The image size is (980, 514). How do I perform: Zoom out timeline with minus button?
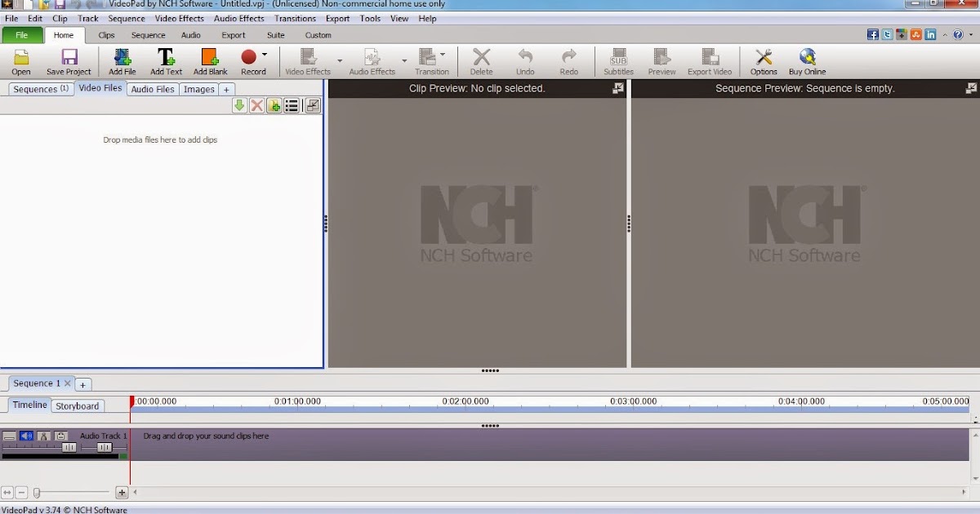coord(22,492)
